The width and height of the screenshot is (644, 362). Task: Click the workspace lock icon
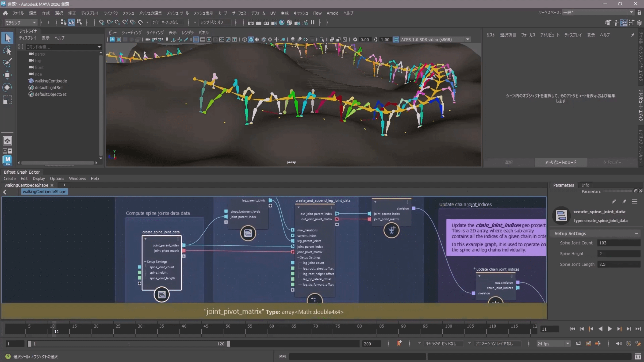[x=639, y=12]
